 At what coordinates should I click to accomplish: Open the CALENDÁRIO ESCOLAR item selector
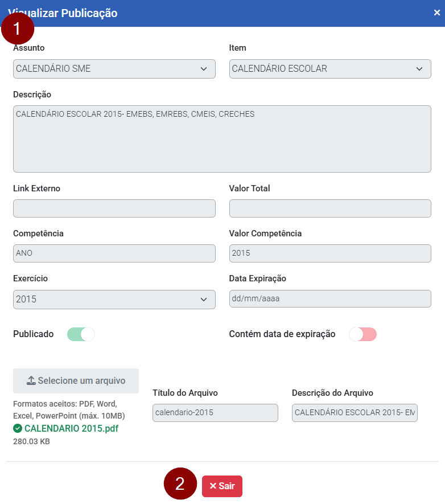point(330,68)
